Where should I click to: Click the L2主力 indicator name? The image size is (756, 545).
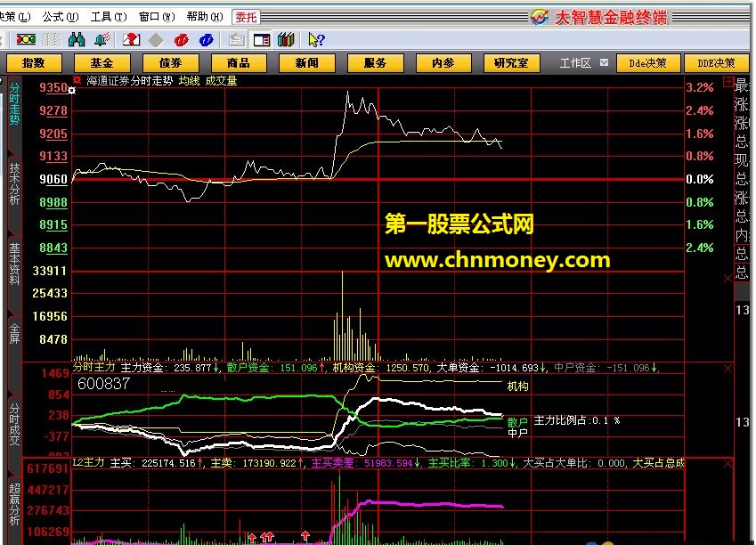click(x=89, y=462)
